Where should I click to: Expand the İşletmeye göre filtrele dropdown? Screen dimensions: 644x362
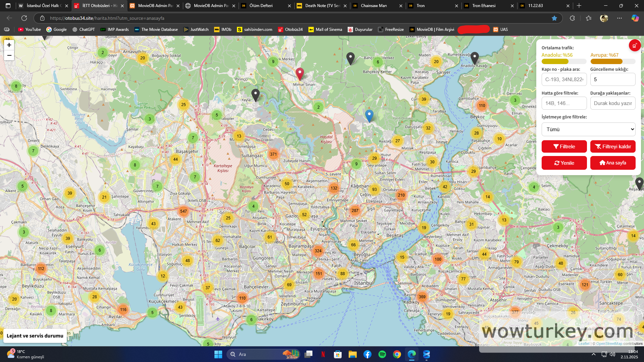pyautogui.click(x=588, y=130)
